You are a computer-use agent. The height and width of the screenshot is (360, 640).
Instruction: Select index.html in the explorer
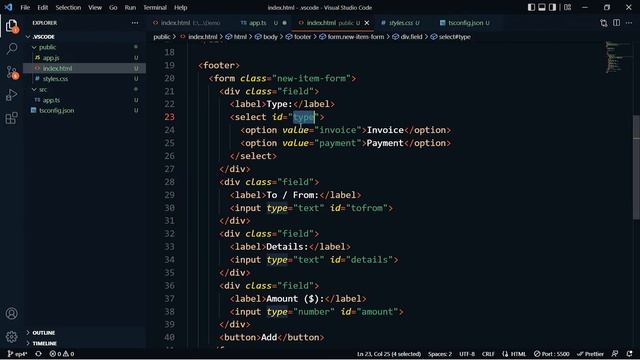(84, 68)
